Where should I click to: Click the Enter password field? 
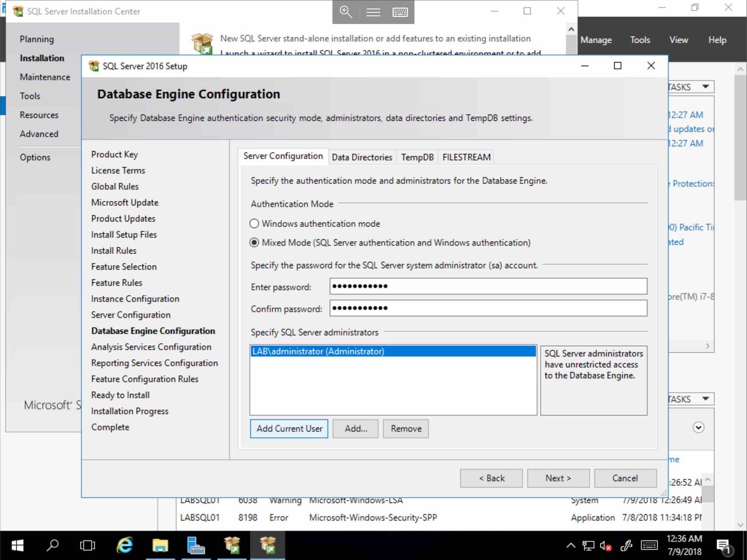click(x=488, y=286)
